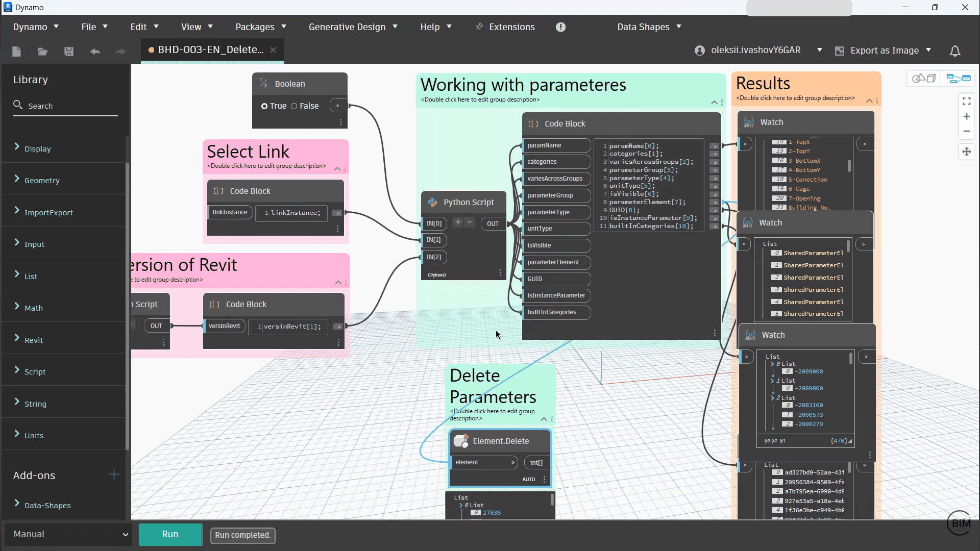This screenshot has width=980, height=551.
Task: Click the Run completed status message
Action: coord(243,535)
